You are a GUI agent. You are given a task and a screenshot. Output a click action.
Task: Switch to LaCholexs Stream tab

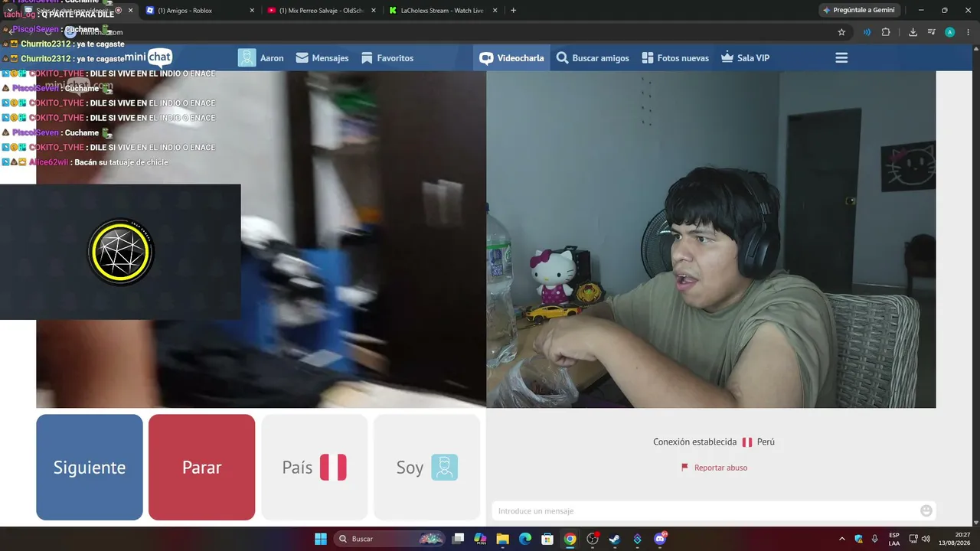pos(443,11)
